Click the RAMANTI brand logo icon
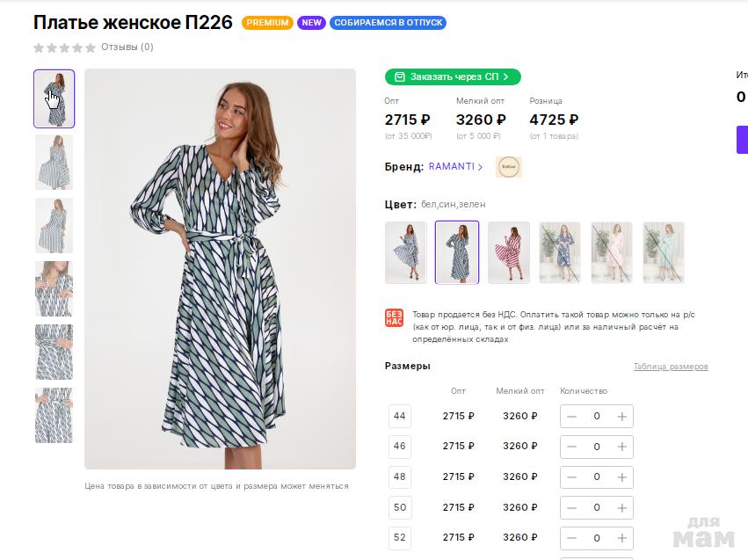 click(509, 167)
